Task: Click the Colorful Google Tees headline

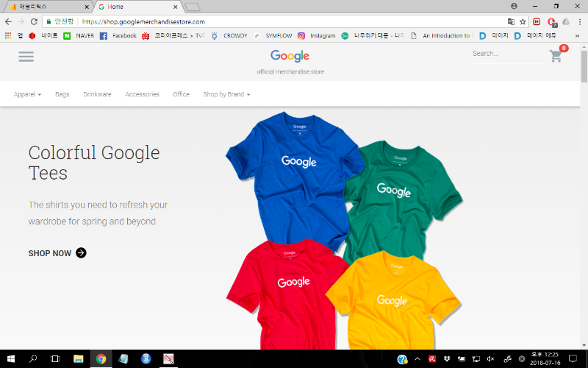Action: pos(94,163)
